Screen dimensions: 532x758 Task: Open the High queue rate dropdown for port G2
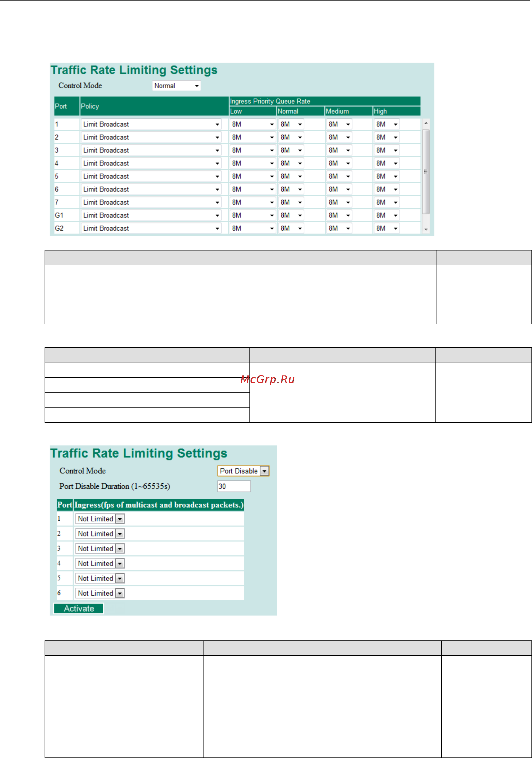click(387, 228)
